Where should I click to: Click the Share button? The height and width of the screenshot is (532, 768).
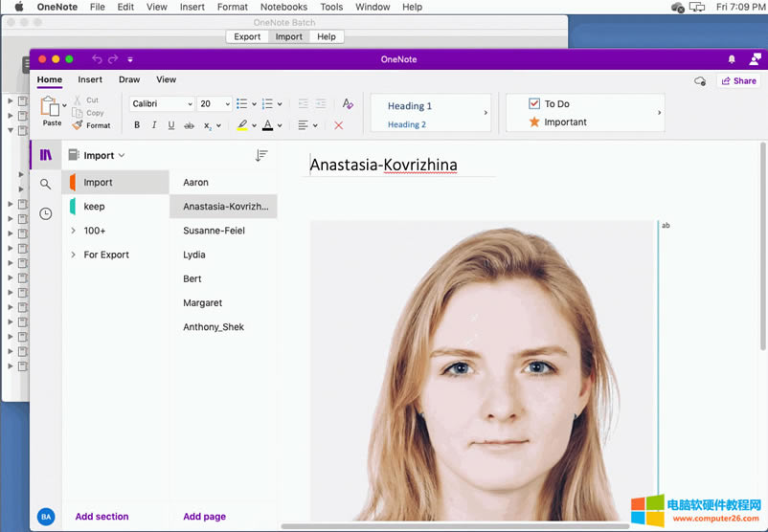pyautogui.click(x=739, y=81)
